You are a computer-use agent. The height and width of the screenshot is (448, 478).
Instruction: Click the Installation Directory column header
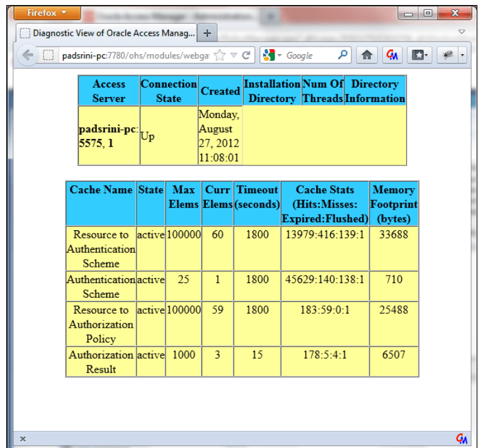272,91
